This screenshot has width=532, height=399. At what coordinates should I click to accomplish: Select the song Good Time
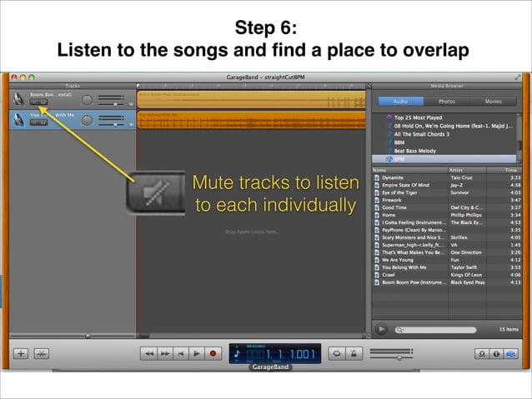[x=446, y=207]
